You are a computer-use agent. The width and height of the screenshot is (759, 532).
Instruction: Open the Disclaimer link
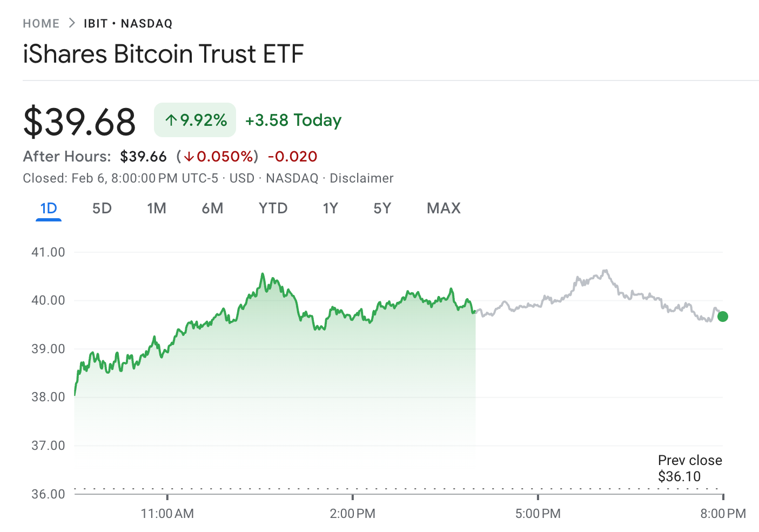362,178
